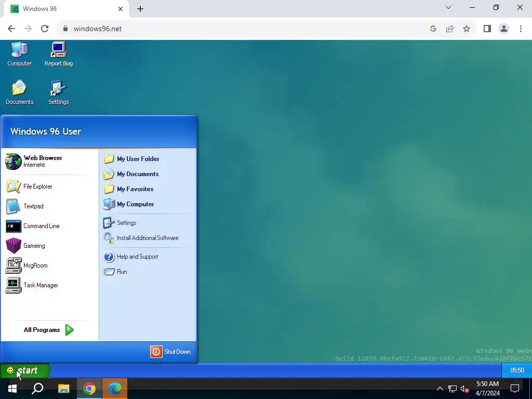Toggle the browser side panel
The image size is (532, 399).
tap(487, 29)
